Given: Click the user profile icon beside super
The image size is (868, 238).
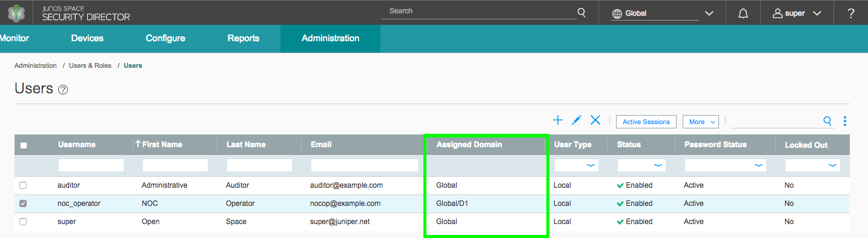Looking at the screenshot, I should 778,13.
